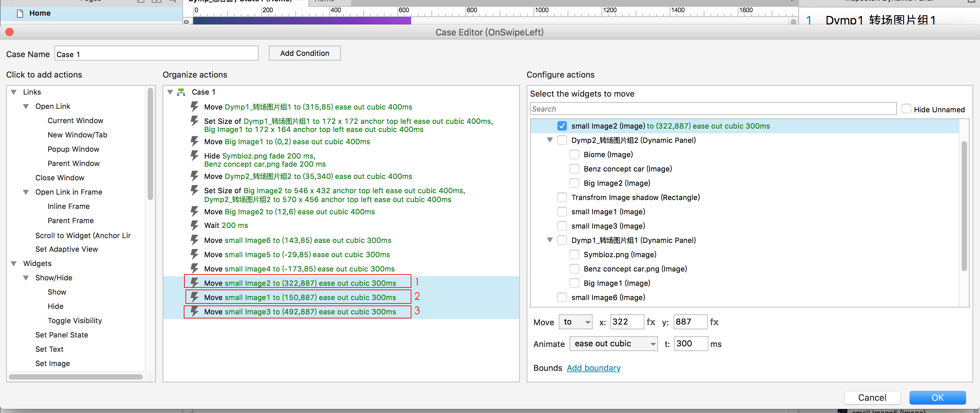980x413 pixels.
Task: Click lightning icon beside Wait 200 ms action
Action: click(194, 225)
